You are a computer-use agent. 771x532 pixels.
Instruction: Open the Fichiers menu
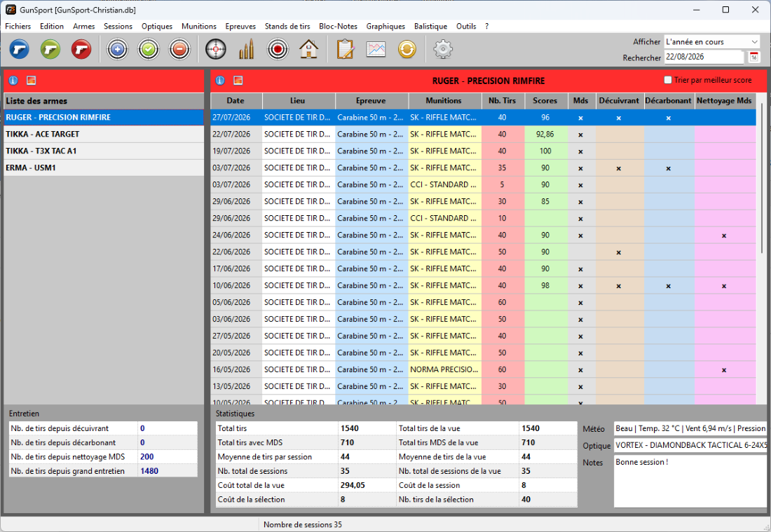coord(18,26)
